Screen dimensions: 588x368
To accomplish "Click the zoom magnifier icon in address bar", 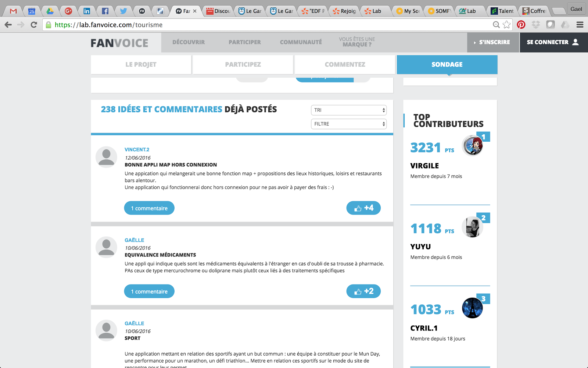I will pos(496,25).
